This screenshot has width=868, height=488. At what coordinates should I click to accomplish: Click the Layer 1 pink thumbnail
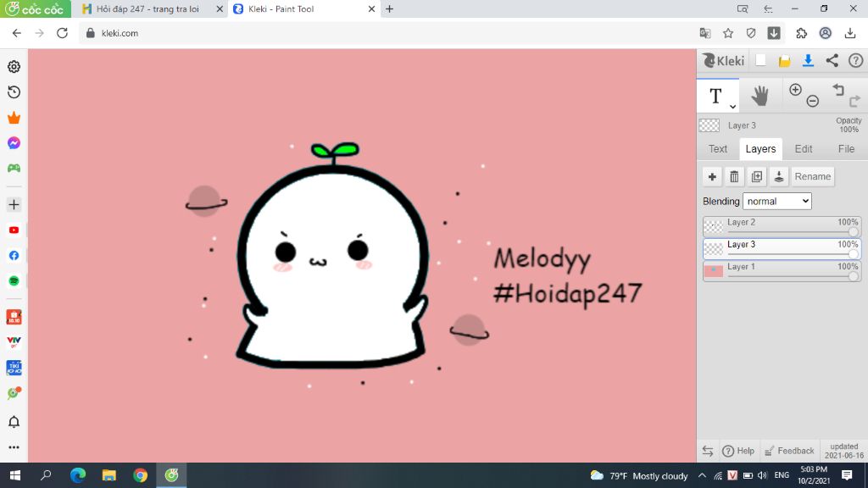pos(713,271)
